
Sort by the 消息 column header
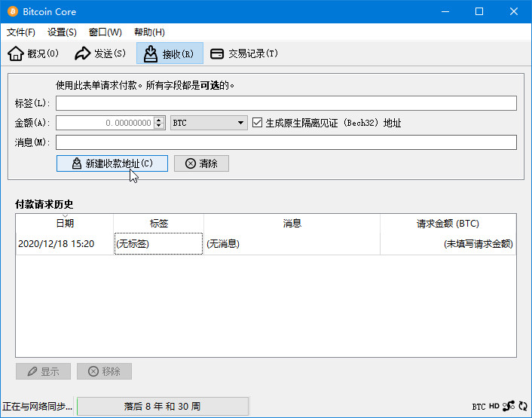(x=292, y=224)
